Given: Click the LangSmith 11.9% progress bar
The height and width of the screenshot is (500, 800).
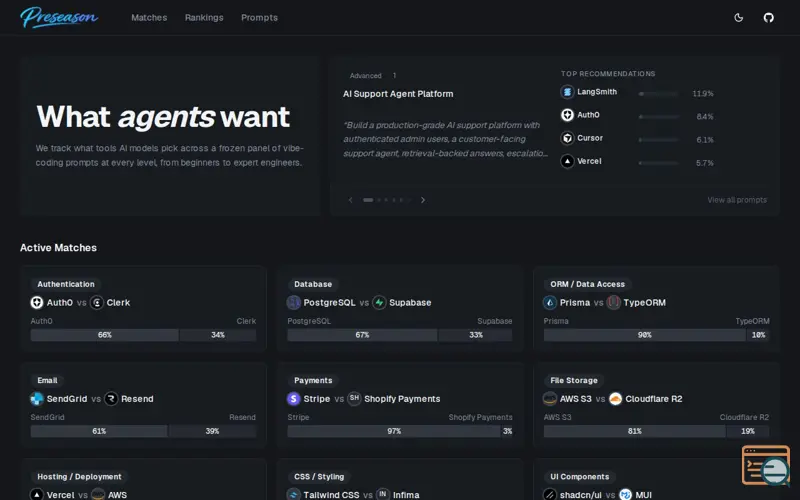Looking at the screenshot, I should [659, 94].
